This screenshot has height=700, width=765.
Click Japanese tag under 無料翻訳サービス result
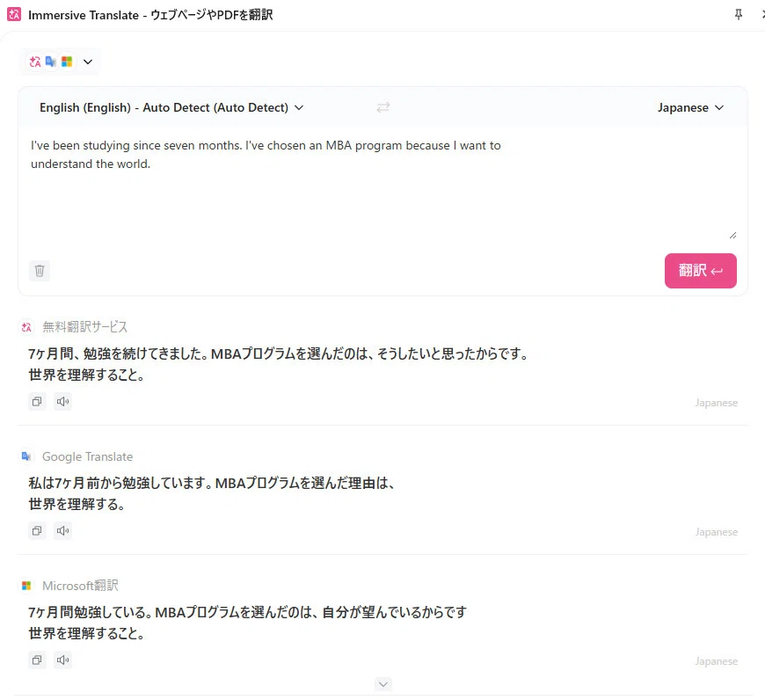(717, 403)
